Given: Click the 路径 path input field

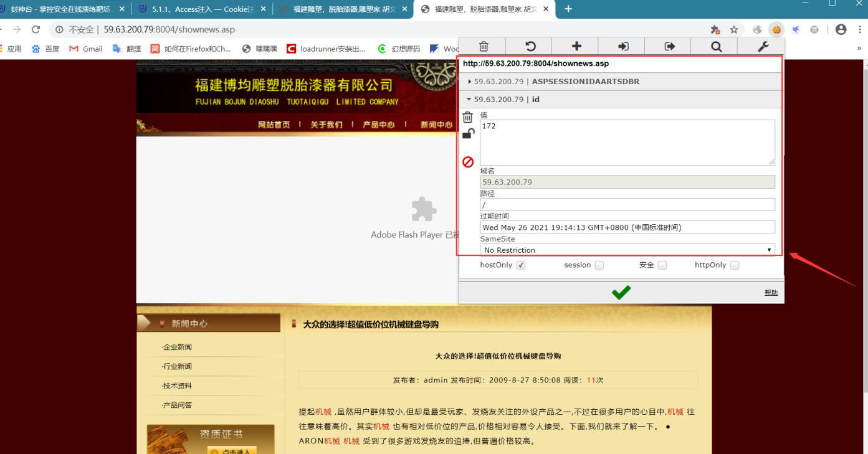Looking at the screenshot, I should (627, 204).
